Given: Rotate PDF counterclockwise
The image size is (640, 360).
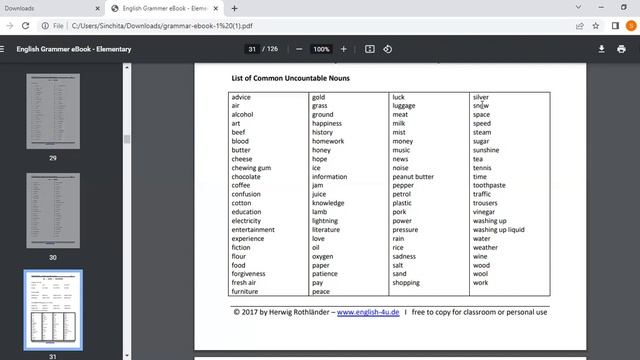Looking at the screenshot, I should pyautogui.click(x=387, y=49).
